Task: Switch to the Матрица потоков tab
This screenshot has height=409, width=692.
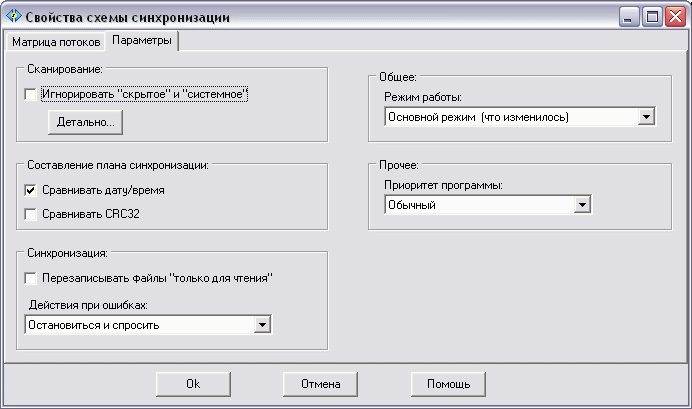Action: [x=56, y=42]
